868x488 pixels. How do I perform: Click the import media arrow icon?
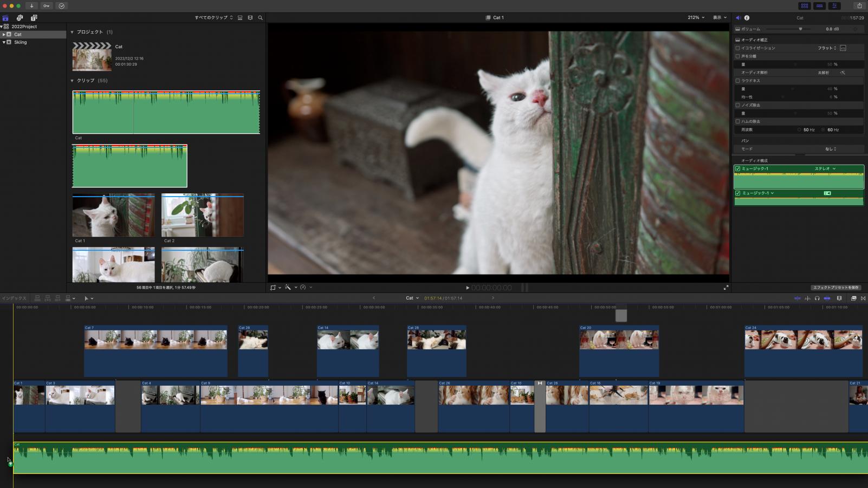(x=31, y=6)
